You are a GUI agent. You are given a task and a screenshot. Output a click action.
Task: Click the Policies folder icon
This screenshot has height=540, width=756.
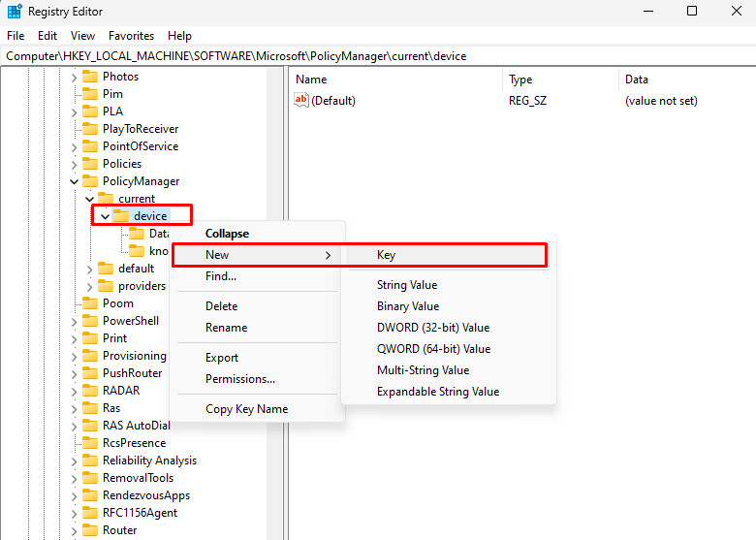(90, 164)
